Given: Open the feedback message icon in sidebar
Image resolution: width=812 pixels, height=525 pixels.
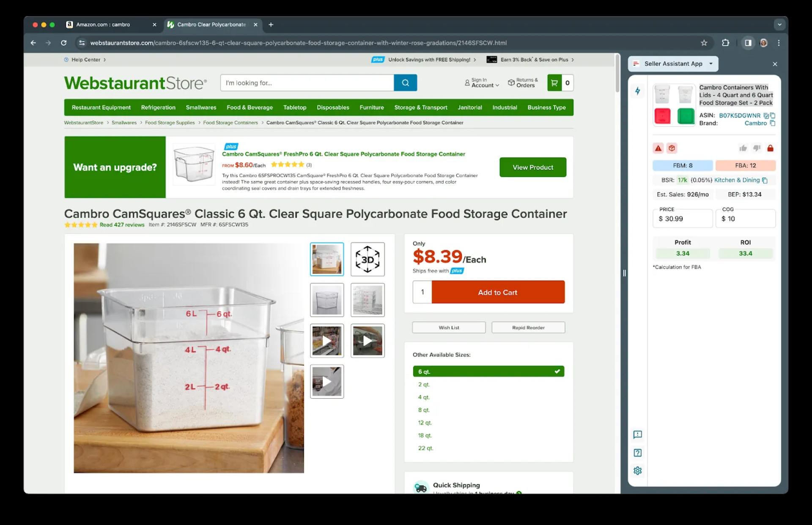Looking at the screenshot, I should [637, 435].
